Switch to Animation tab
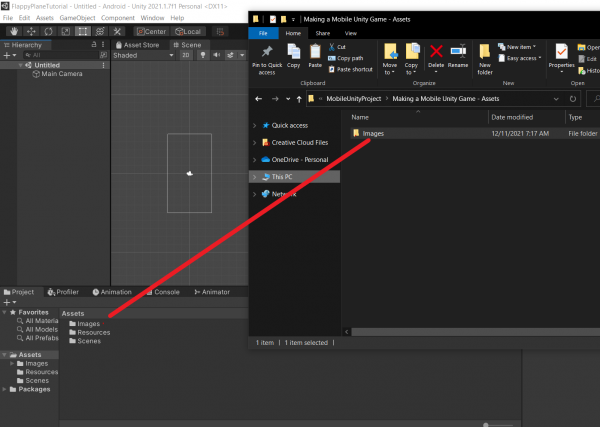The image size is (600, 427). 112,292
